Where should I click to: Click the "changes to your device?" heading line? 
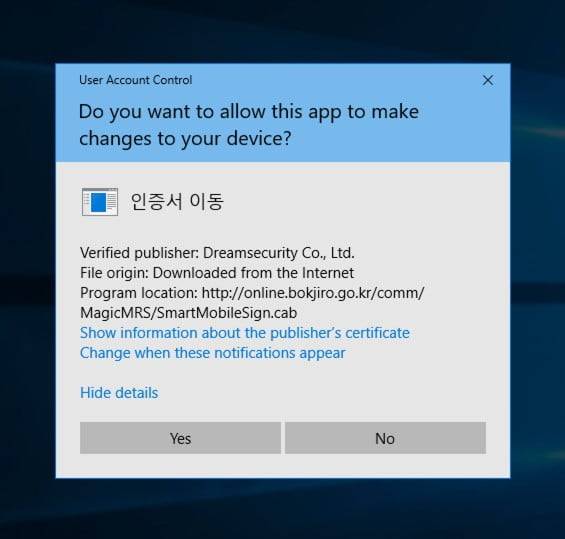point(185,139)
